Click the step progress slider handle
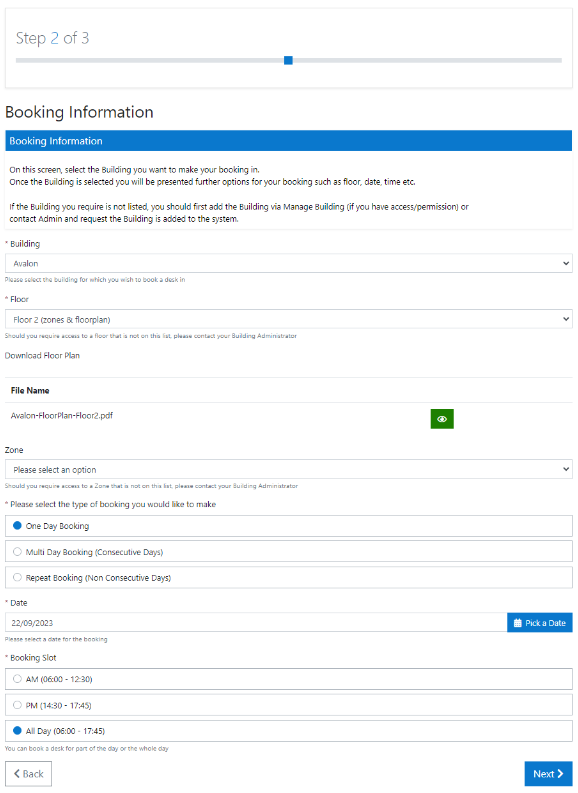Screen dimensions: 578x793 (288, 60)
